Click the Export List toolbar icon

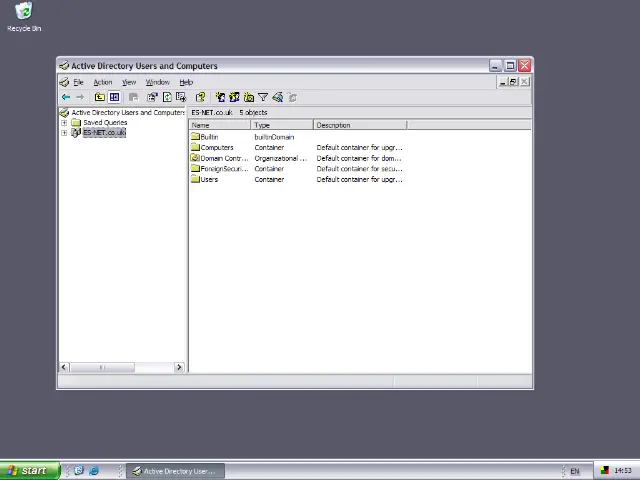pyautogui.click(x=181, y=97)
